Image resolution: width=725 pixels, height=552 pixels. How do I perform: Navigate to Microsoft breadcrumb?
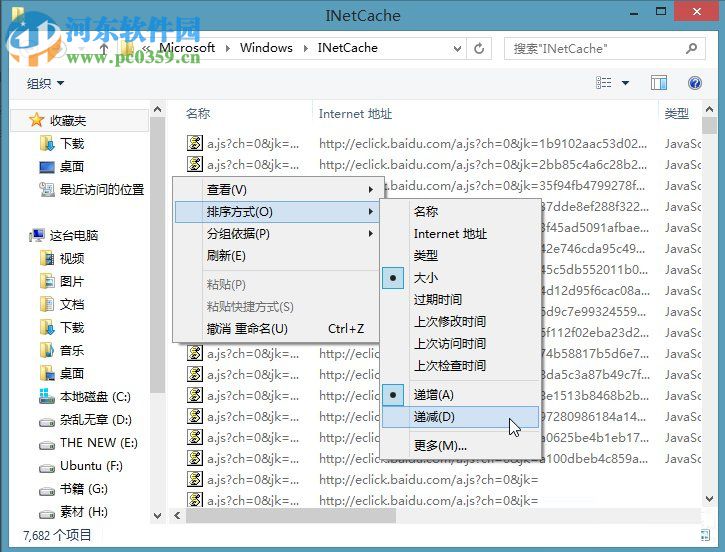pos(187,48)
